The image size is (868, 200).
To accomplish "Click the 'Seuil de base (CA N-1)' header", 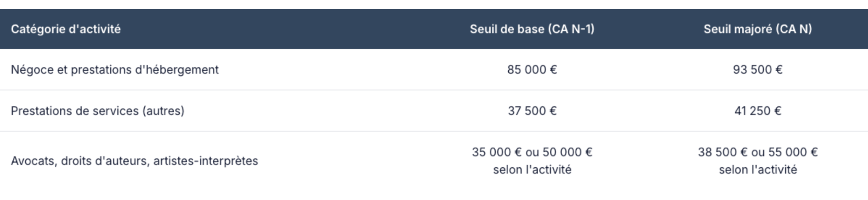I will [532, 29].
